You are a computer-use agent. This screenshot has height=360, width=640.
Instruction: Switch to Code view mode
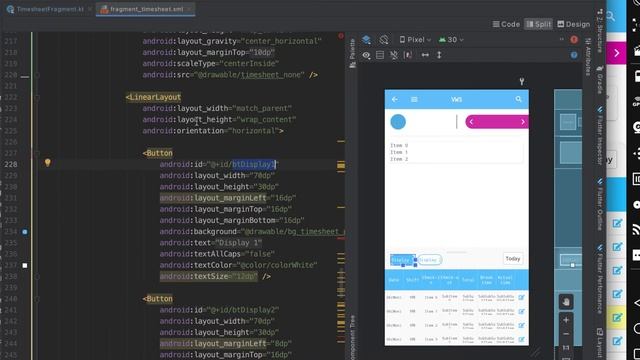click(506, 24)
